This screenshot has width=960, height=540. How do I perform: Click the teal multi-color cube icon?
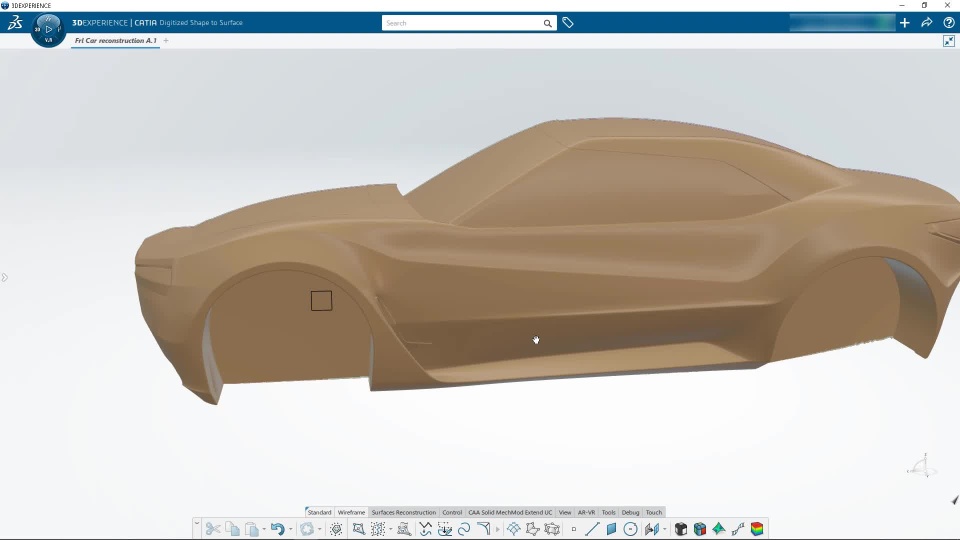coord(700,529)
